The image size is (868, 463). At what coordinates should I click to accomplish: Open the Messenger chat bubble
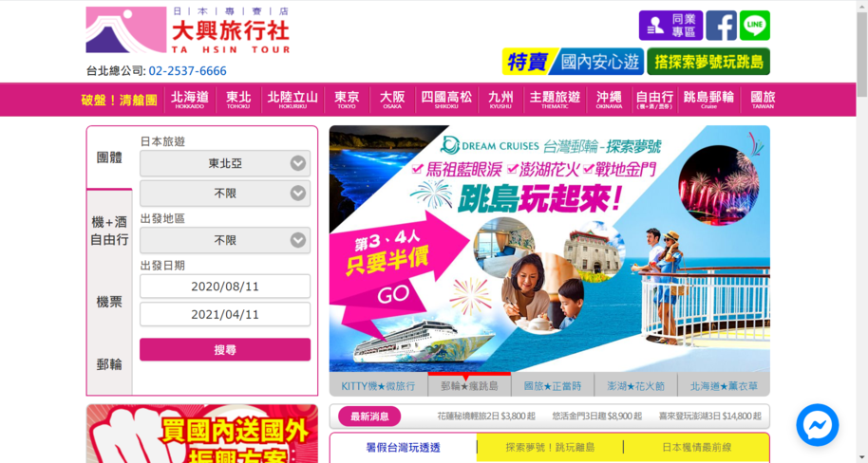click(817, 425)
